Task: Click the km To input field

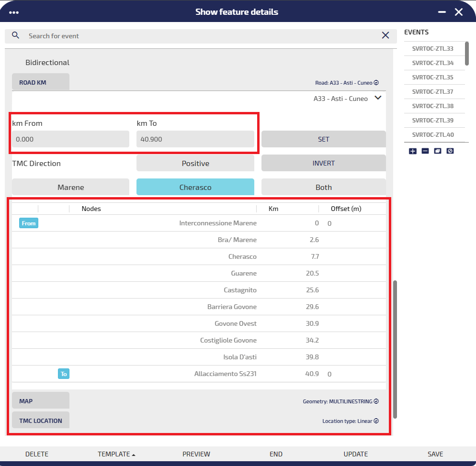Action: pos(195,139)
